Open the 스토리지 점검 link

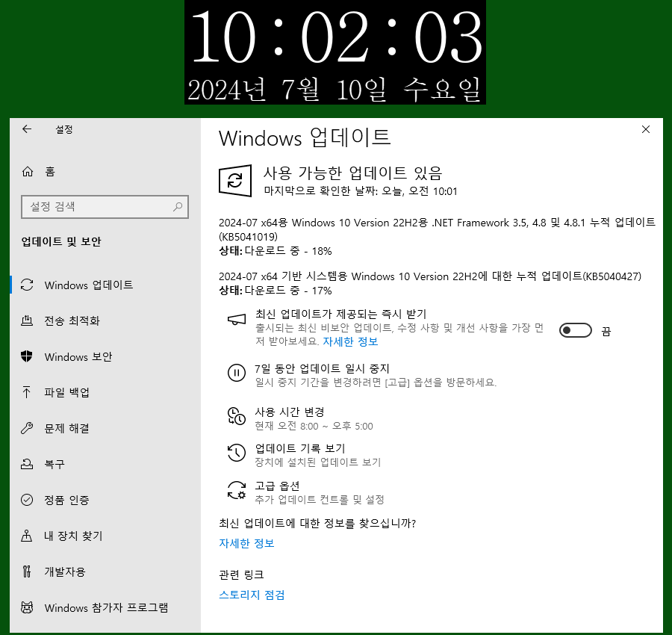pos(252,595)
